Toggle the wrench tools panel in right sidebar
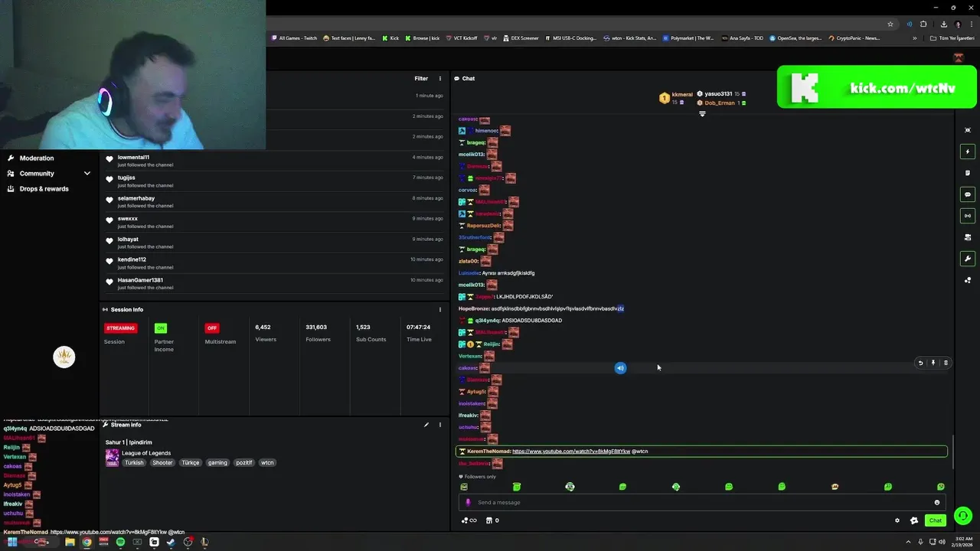This screenshot has width=980, height=551. (968, 259)
